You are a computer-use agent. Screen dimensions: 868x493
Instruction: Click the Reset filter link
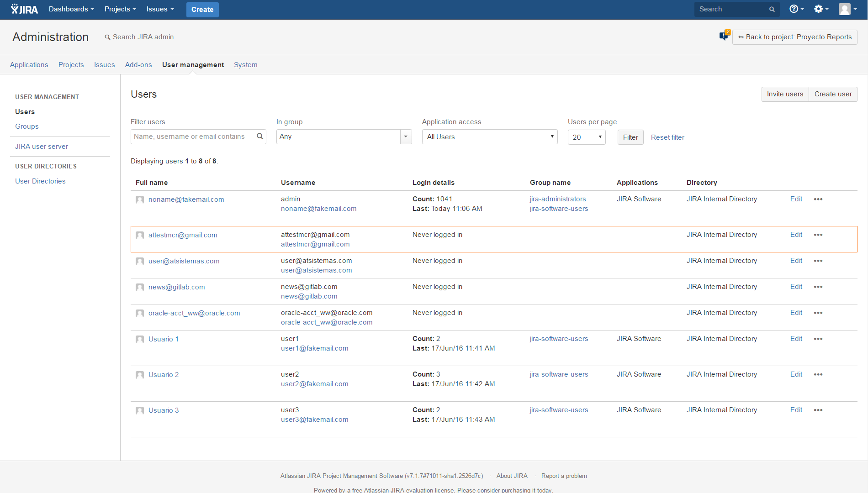pyautogui.click(x=667, y=137)
